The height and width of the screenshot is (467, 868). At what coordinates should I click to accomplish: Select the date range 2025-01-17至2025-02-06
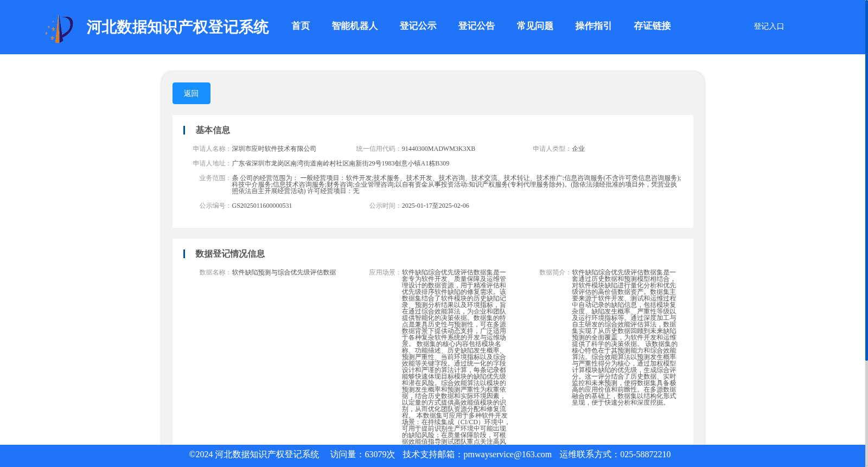coord(436,206)
